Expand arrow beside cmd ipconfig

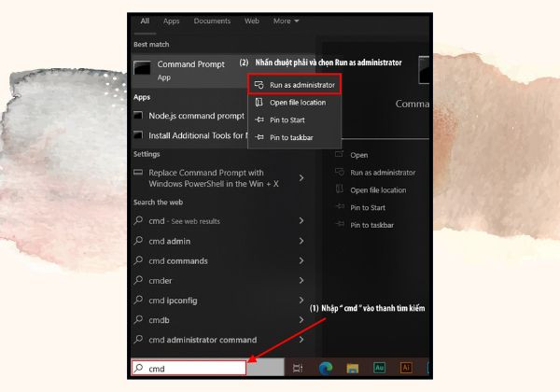301,300
